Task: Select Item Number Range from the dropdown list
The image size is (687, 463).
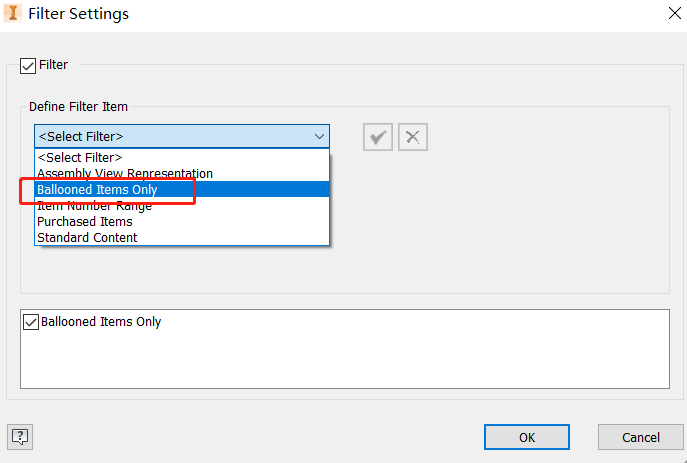Action: (x=95, y=205)
